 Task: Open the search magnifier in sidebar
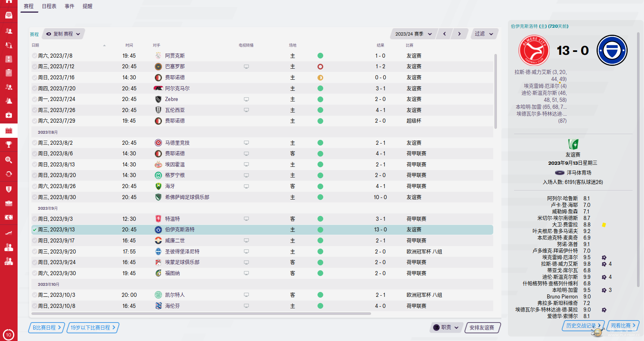tap(9, 160)
